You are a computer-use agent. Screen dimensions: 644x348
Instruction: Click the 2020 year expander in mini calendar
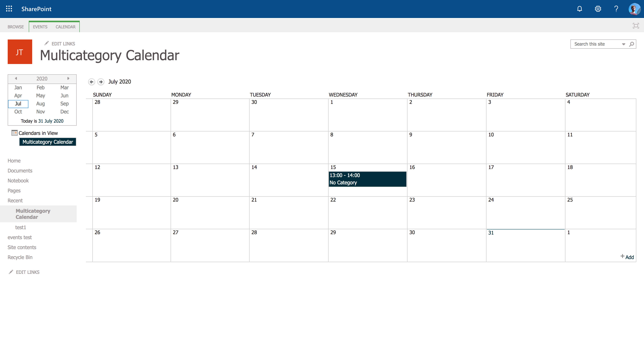point(42,78)
